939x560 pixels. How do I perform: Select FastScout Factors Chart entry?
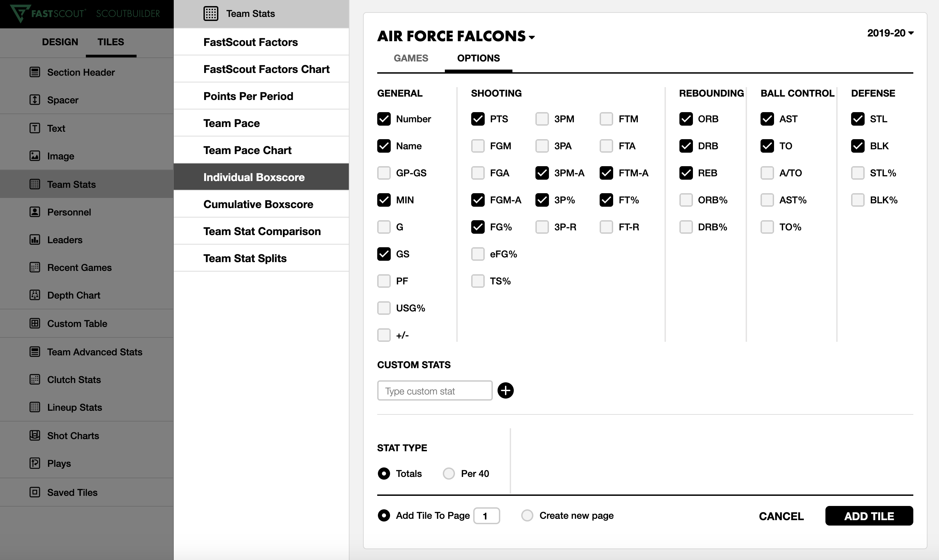[x=261, y=69]
